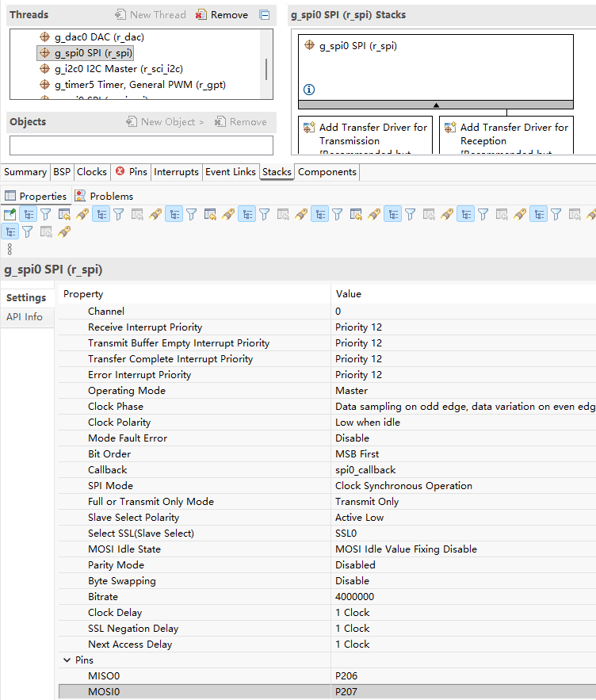
Task: Click the New Thread icon
Action: click(120, 15)
